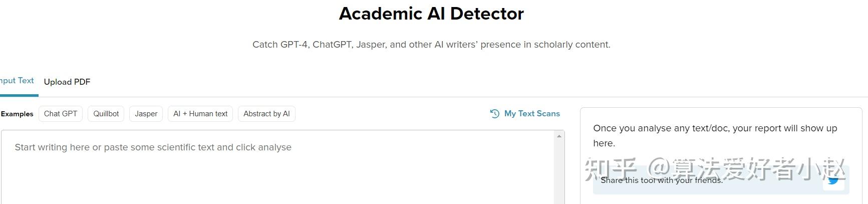Pick the Abstract by AI example
This screenshot has width=868, height=204.
[266, 114]
